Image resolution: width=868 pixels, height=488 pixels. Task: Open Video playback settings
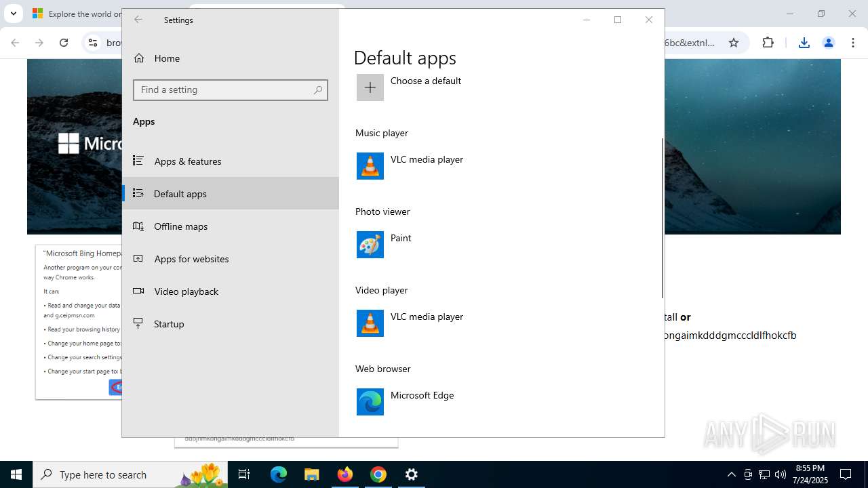[231, 291]
